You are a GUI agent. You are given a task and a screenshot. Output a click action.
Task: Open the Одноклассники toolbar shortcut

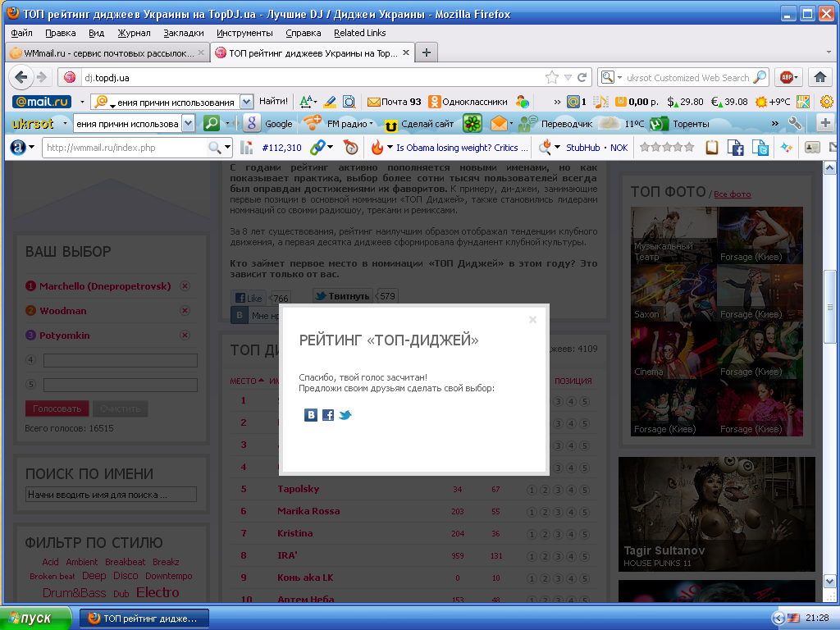point(468,102)
